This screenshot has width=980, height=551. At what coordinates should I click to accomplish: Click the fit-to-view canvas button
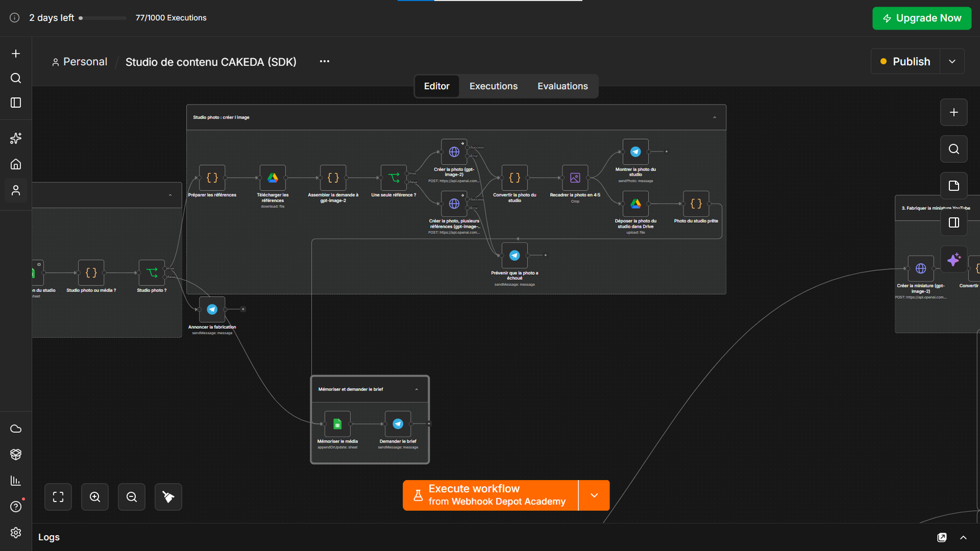58,497
